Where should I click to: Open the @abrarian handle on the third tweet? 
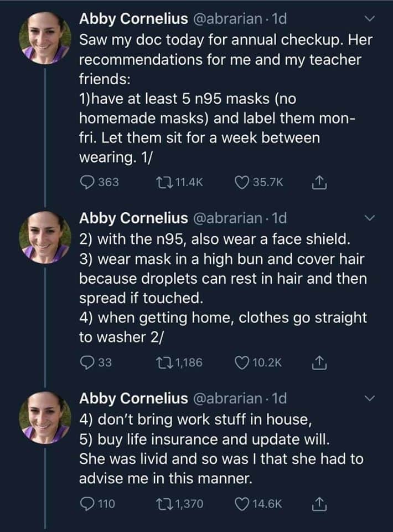pos(227,398)
